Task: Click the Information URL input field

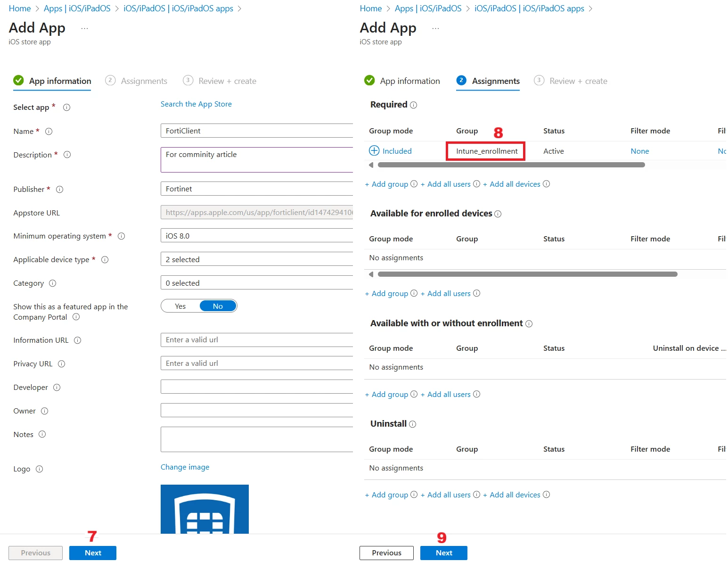Action: click(257, 339)
